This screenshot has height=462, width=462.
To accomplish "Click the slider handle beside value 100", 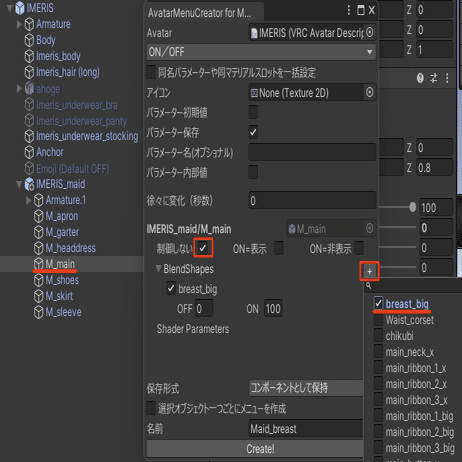I will click(413, 207).
